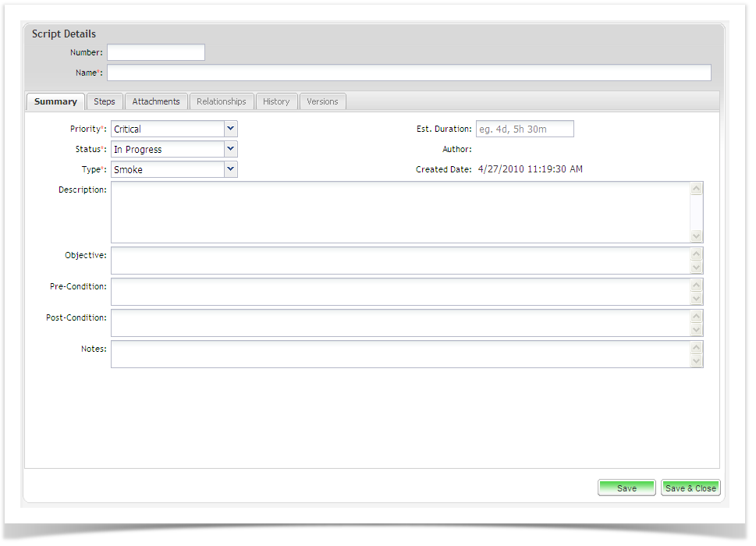This screenshot has width=756, height=546.
Task: Click the Description scrollbar down arrow
Action: click(x=697, y=236)
